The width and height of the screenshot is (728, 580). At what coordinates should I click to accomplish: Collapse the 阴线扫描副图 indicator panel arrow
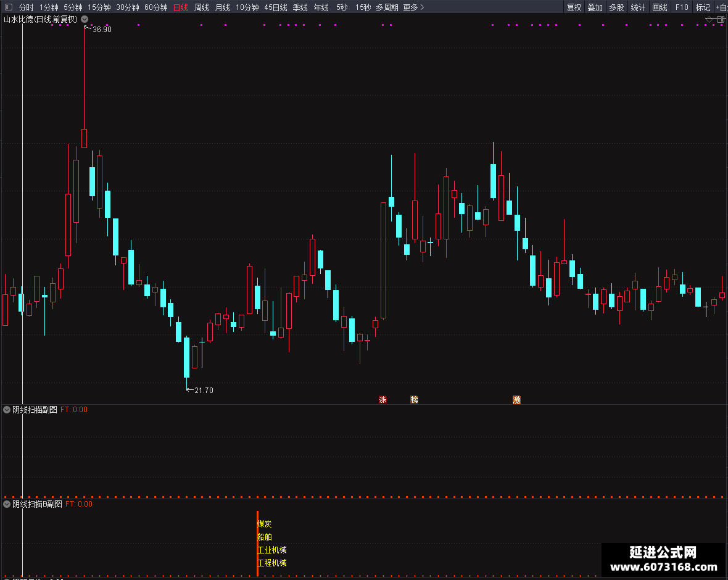[7, 410]
